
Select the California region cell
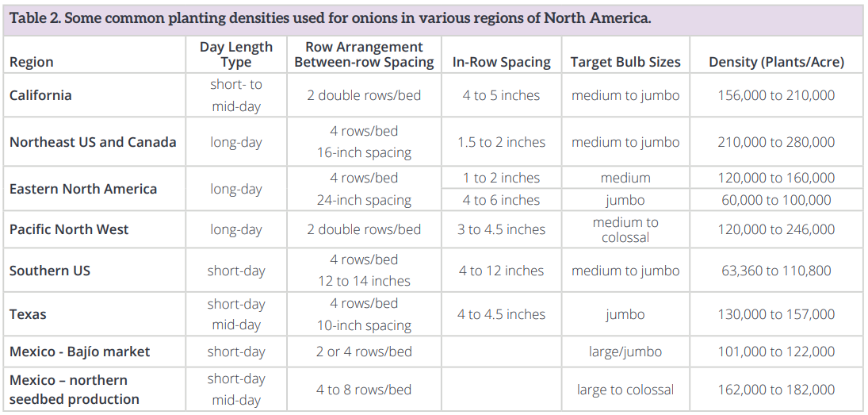click(x=40, y=95)
